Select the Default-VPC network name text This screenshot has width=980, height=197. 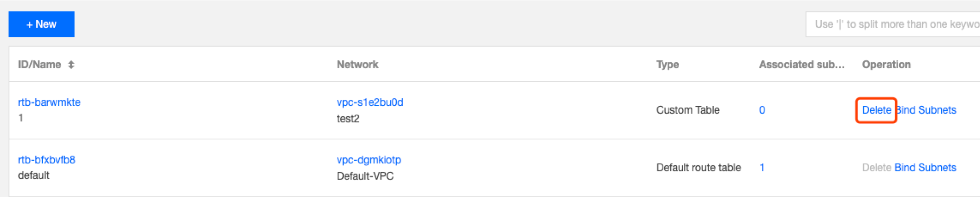[x=365, y=176]
